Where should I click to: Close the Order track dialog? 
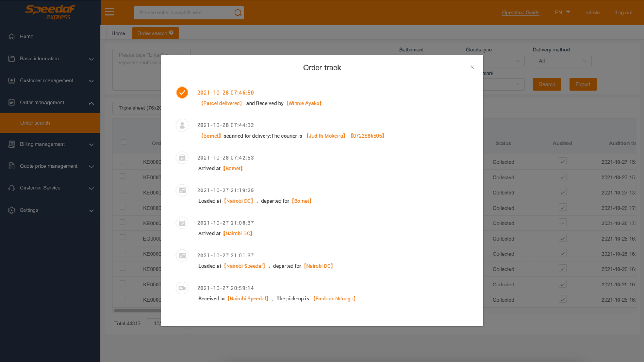click(x=472, y=67)
